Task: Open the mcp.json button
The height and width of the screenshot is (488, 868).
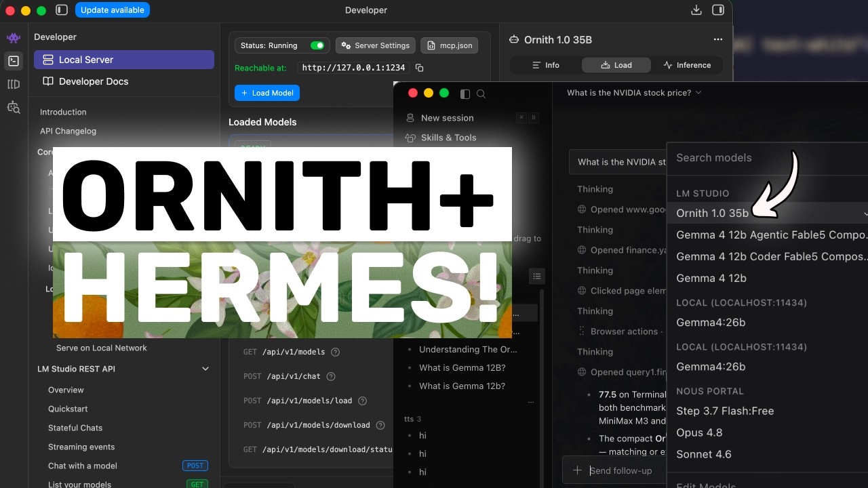Action: tap(449, 45)
